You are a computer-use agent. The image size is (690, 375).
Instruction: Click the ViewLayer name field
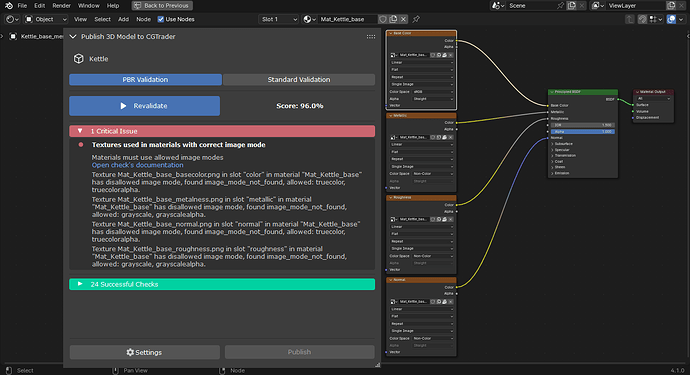(x=636, y=6)
